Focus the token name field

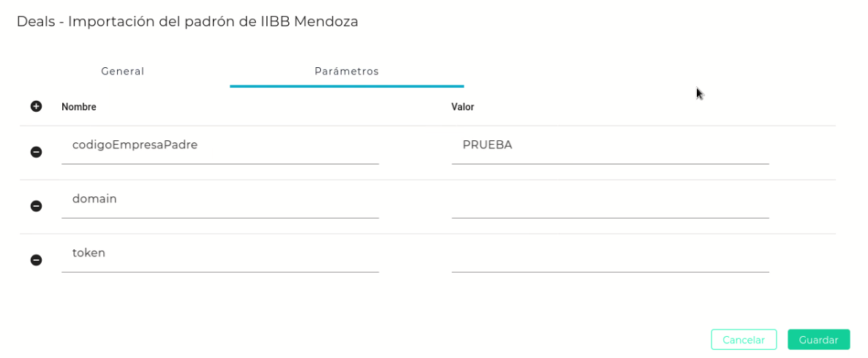(219, 253)
